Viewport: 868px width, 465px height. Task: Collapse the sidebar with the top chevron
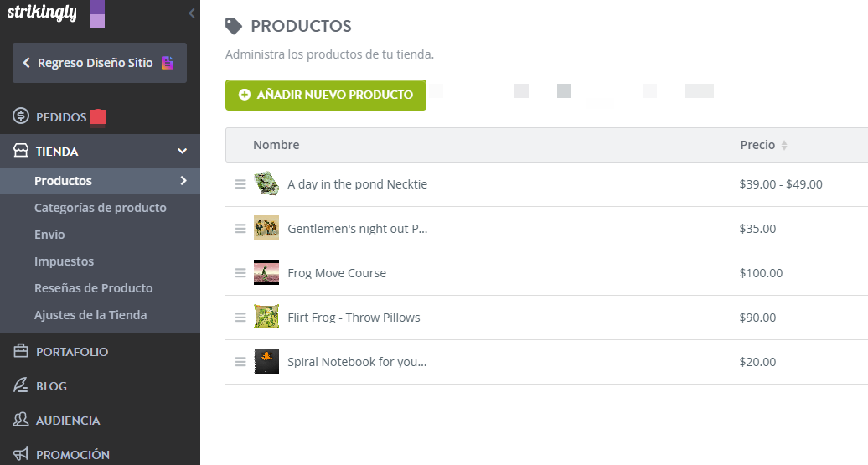[192, 13]
